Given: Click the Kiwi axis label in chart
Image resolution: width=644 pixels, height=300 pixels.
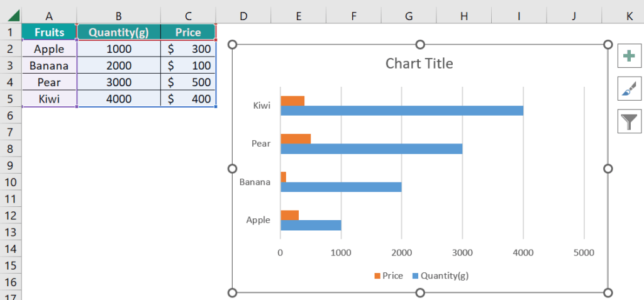Looking at the screenshot, I should 262,106.
